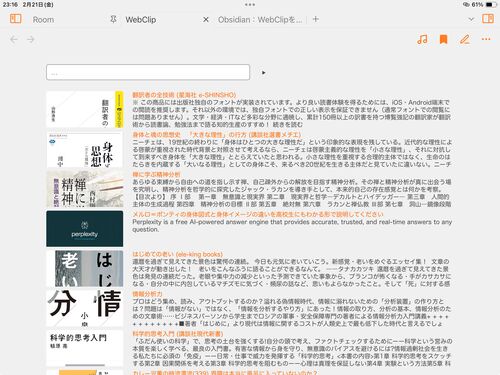Image resolution: width=500 pixels, height=375 pixels.
Task: Open the はじめての老い link
Action: (177, 254)
